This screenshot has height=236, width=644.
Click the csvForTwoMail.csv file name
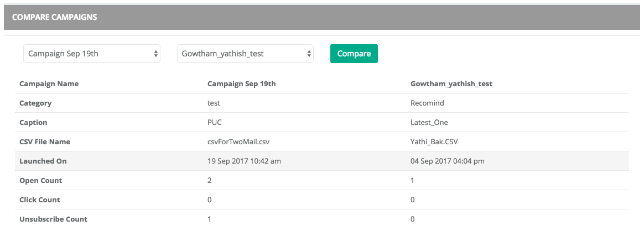(238, 142)
